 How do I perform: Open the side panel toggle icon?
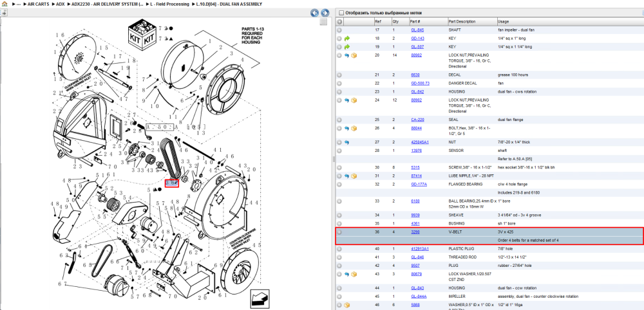coord(4,13)
